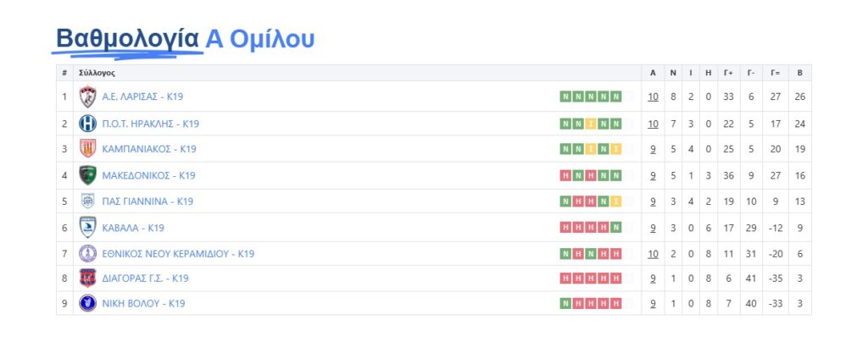Click matches played number for Εθνικός Νέου Κεραμιδίου
This screenshot has height=353, width=868.
pyautogui.click(x=653, y=254)
